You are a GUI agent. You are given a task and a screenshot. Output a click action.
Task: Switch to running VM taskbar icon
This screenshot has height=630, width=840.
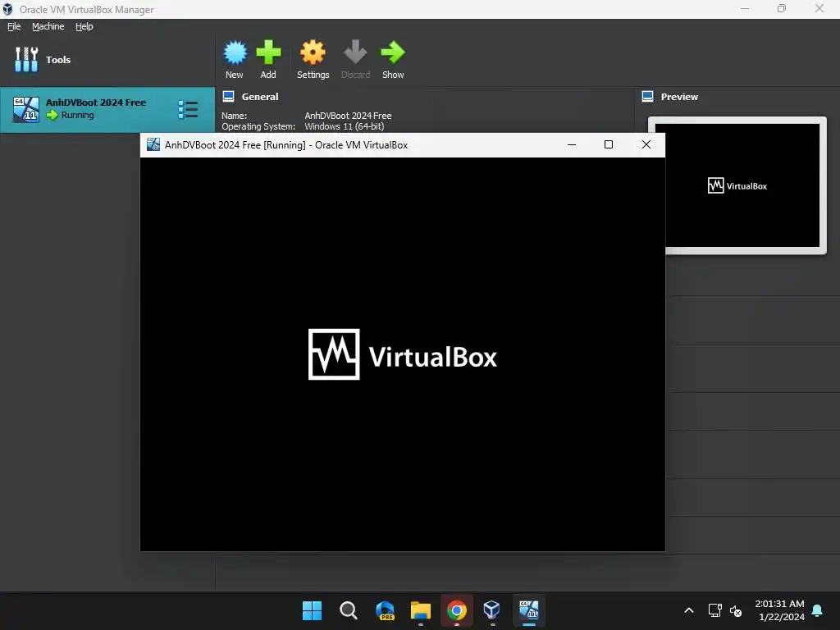tap(529, 610)
